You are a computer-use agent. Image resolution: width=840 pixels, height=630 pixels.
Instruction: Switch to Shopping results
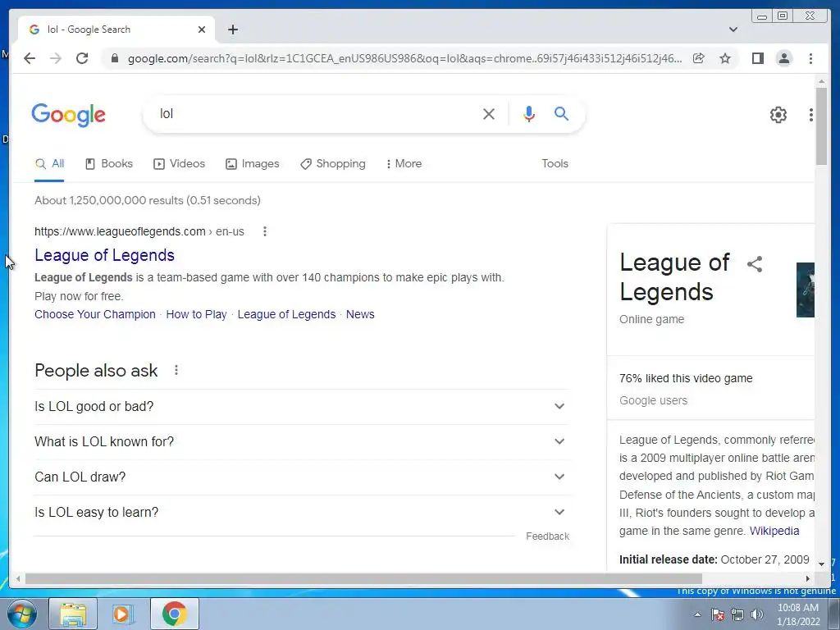(x=333, y=164)
